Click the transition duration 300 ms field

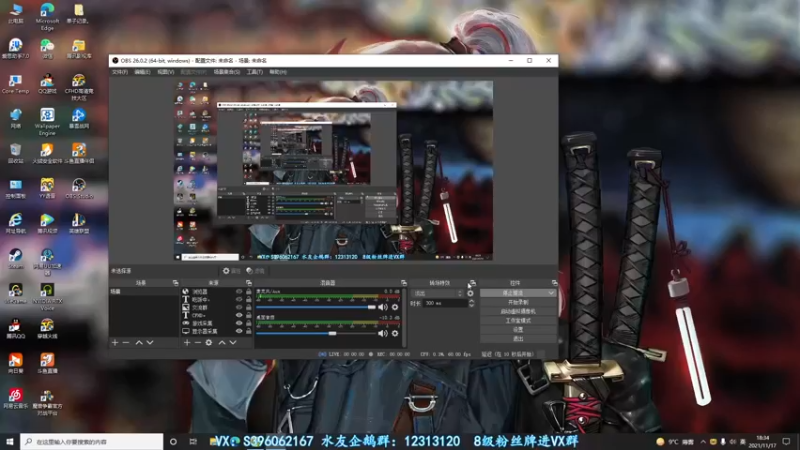(x=445, y=303)
